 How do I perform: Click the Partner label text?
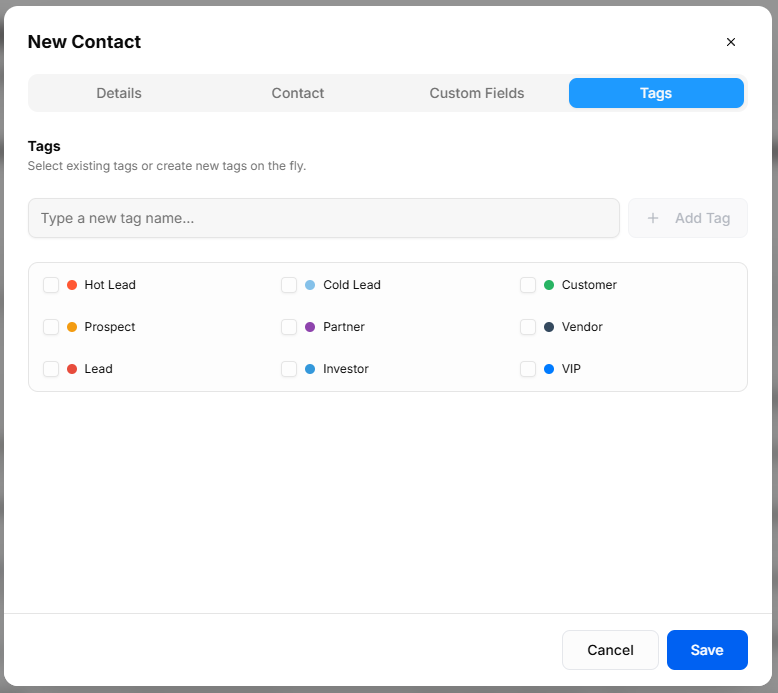click(344, 327)
